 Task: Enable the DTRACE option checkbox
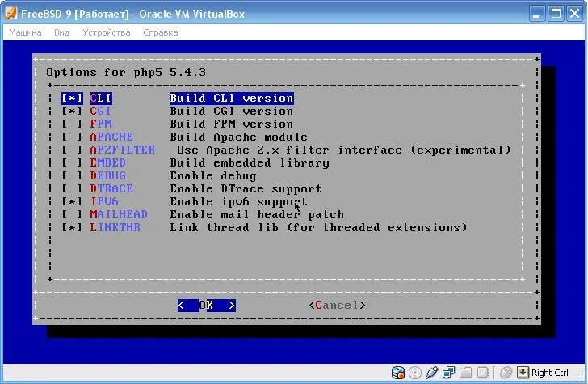(72, 188)
